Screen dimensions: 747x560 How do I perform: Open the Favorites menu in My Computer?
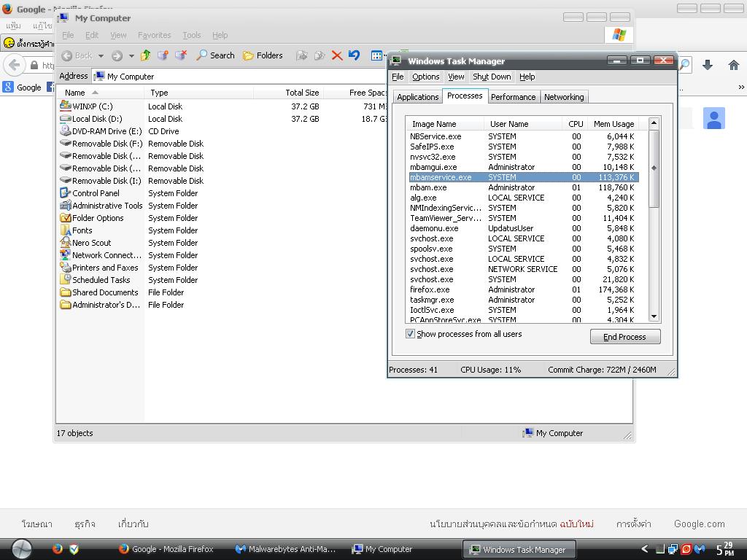(x=155, y=35)
